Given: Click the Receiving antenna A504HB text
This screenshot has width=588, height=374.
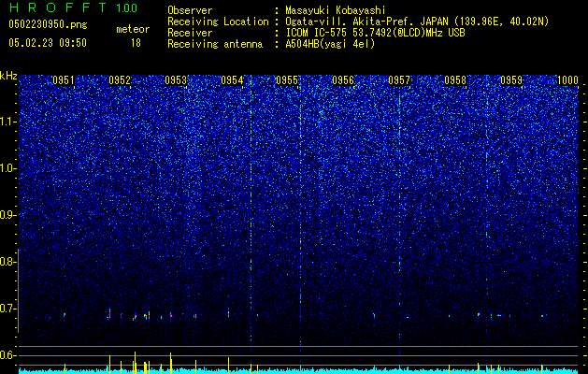Looking at the screenshot, I should (x=330, y=44).
